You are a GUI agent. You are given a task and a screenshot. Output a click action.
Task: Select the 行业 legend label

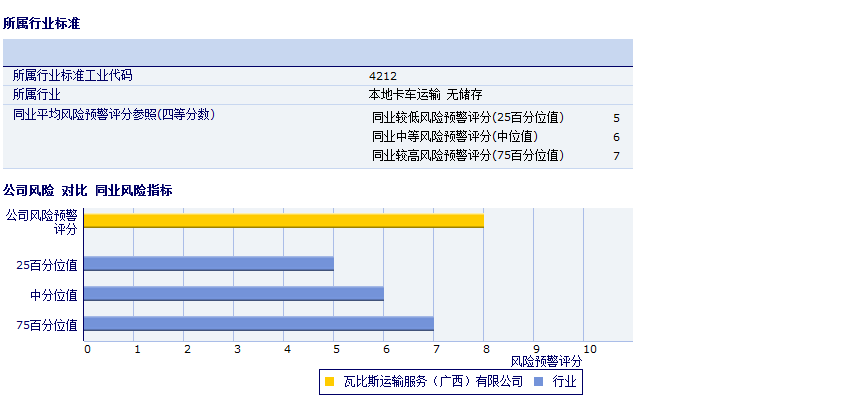564,381
